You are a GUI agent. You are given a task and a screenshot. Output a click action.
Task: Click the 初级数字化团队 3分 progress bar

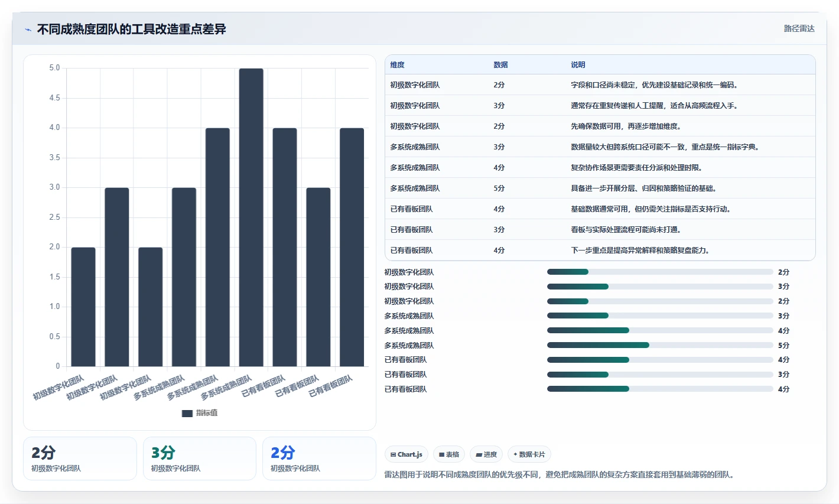(660, 287)
